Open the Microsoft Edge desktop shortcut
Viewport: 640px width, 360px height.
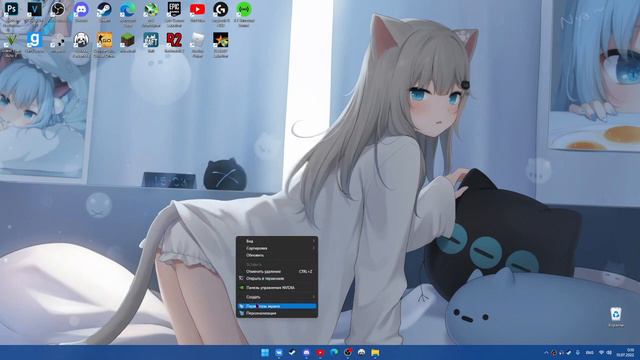(128, 13)
